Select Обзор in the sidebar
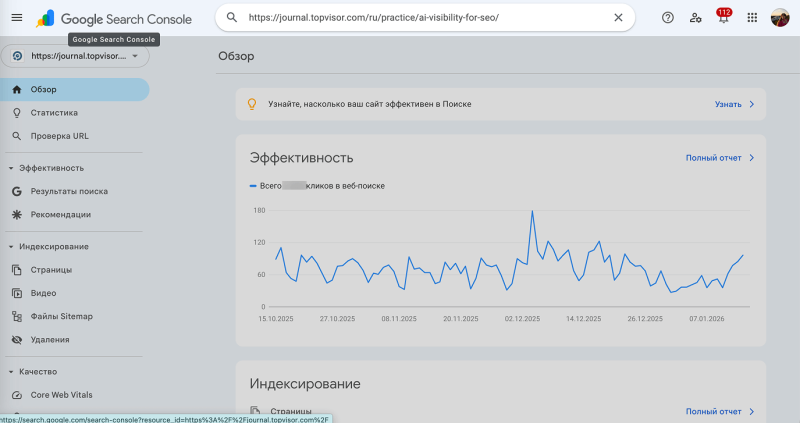 click(x=74, y=89)
